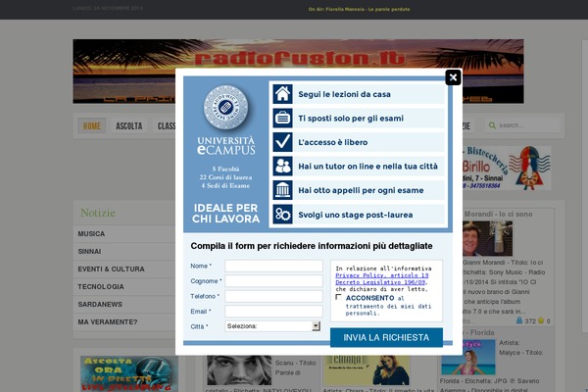Focus the Email input field
The width and height of the screenshot is (588, 392).
[273, 312]
